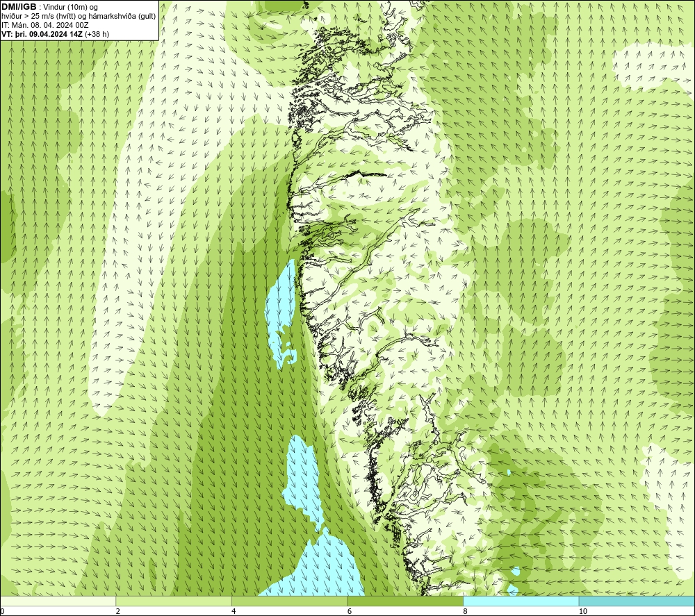Click the scale label '2'
This screenshot has height=616, width=695.
pos(118,611)
